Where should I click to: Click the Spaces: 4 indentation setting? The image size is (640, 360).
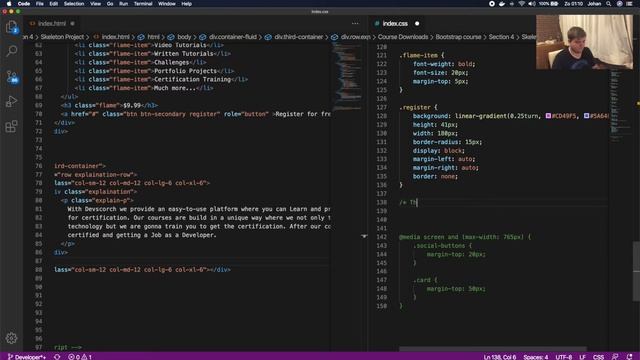click(536, 357)
